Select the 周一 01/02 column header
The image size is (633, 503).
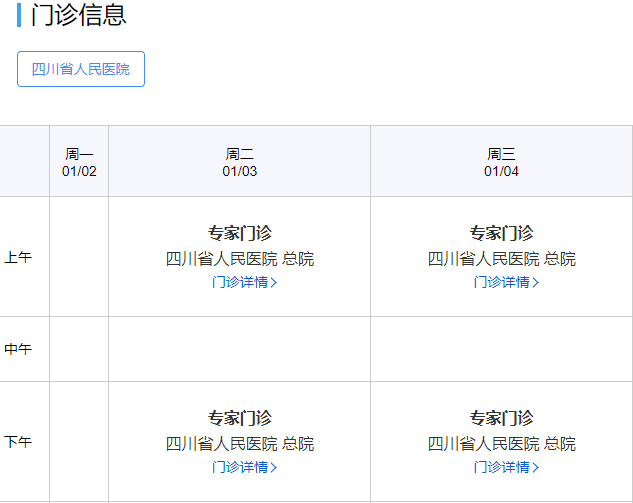[x=79, y=162]
